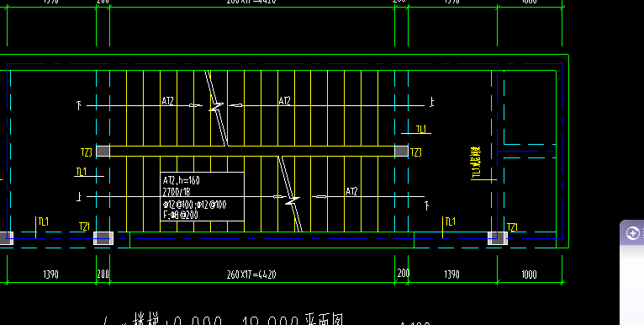Select the lower-left TZ1 column block
644x325 pixels.
(x=103, y=238)
